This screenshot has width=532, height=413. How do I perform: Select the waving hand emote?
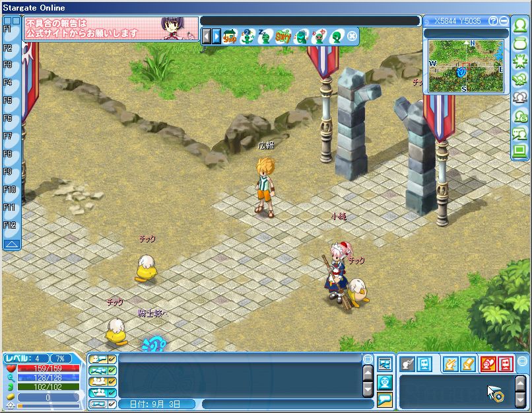pyautogui.click(x=300, y=36)
